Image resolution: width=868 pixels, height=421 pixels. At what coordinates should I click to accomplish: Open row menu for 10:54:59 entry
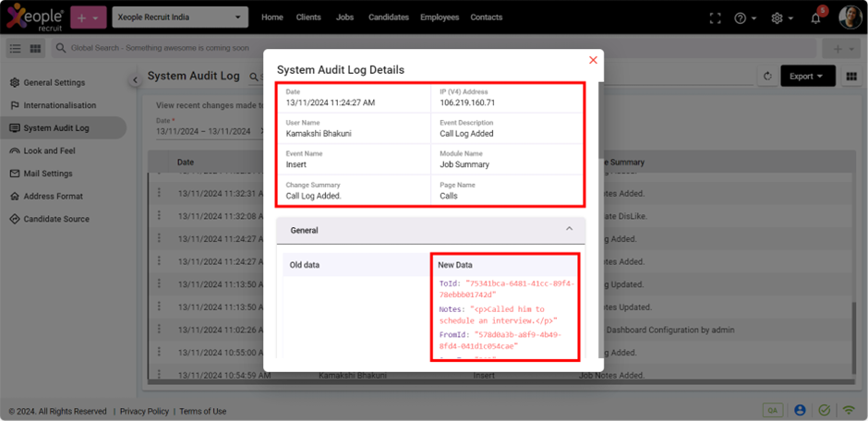pos(160,373)
